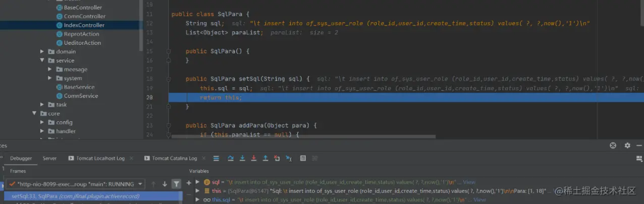Click View link on this.sql variable
This screenshot has width=644, height=204.
(479, 200)
